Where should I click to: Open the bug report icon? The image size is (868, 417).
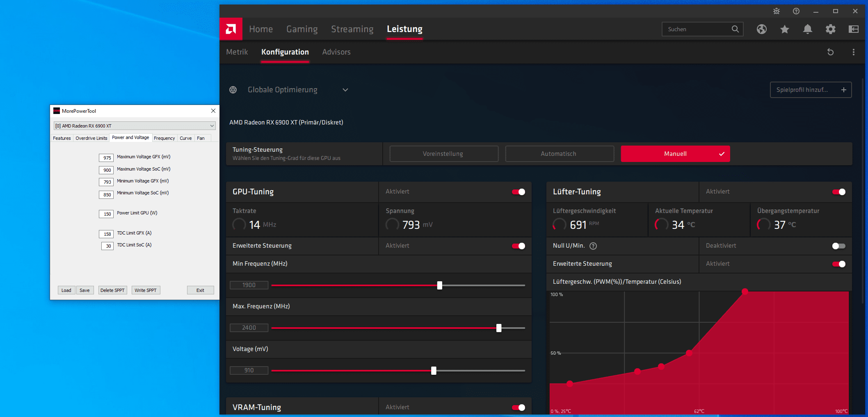tap(777, 11)
